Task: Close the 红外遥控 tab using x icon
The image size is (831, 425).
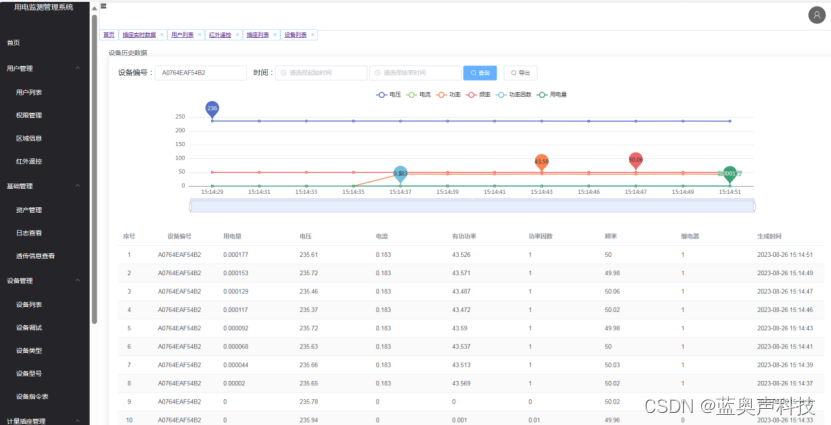Action: click(x=237, y=34)
